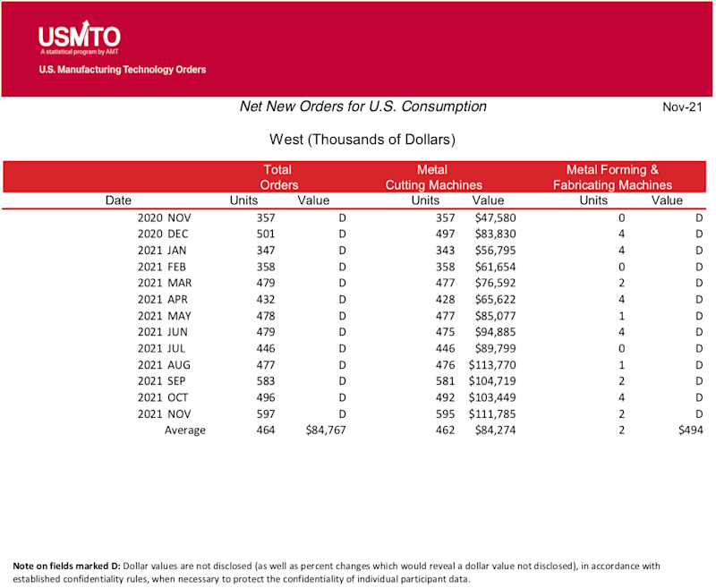Click Metal Forming & Fabricating Machines header
This screenshot has height=588, width=716.
[x=612, y=177]
